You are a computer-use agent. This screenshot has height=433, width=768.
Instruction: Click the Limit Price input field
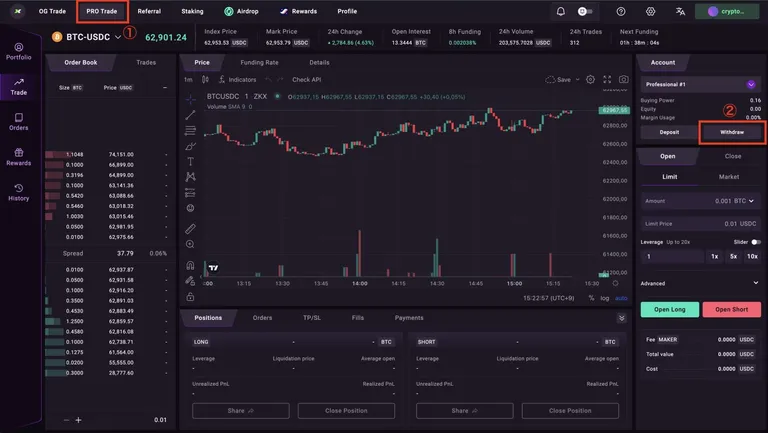pos(700,223)
